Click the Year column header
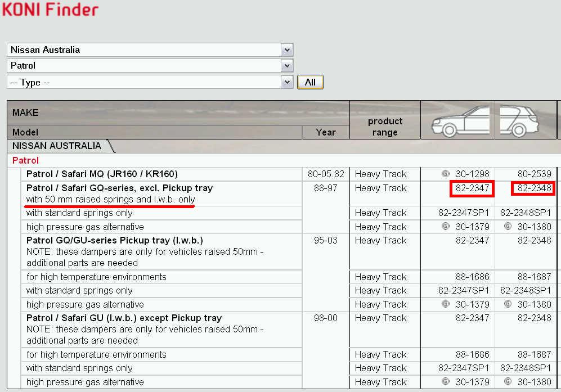The width and height of the screenshot is (561, 392). tap(326, 132)
